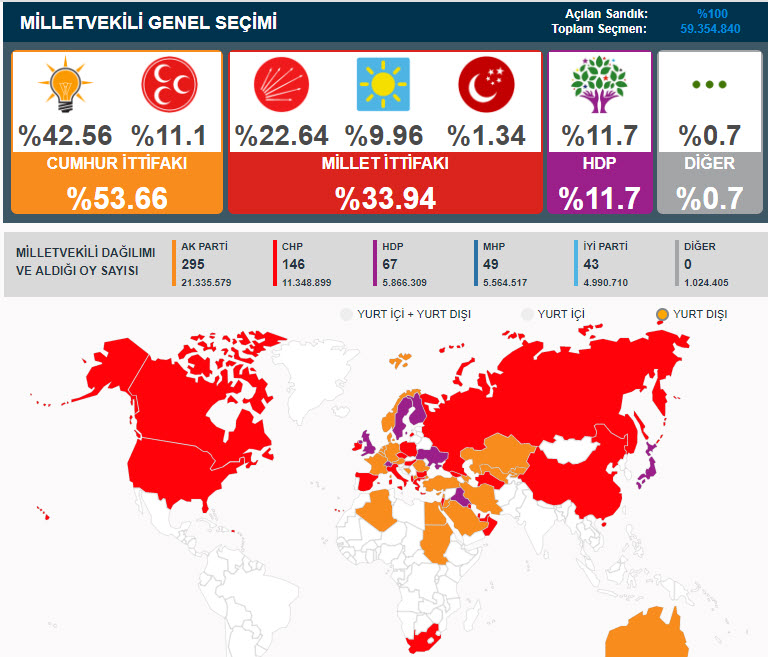The width and height of the screenshot is (768, 657).
Task: Click Spain on the world map
Action: click(x=367, y=480)
